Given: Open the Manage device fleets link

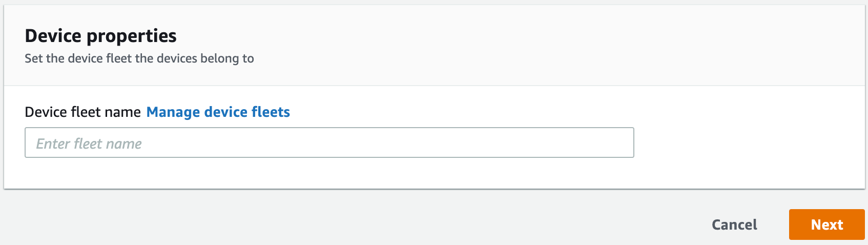Looking at the screenshot, I should 218,112.
